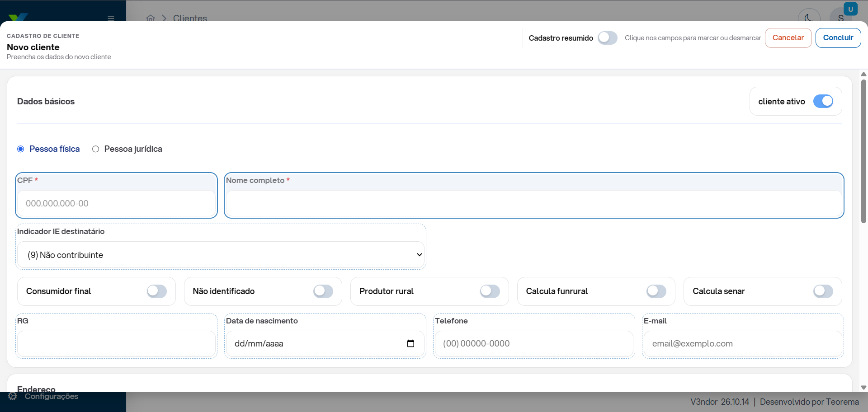
Task: Enable the Produtor rural switch
Action: click(490, 291)
